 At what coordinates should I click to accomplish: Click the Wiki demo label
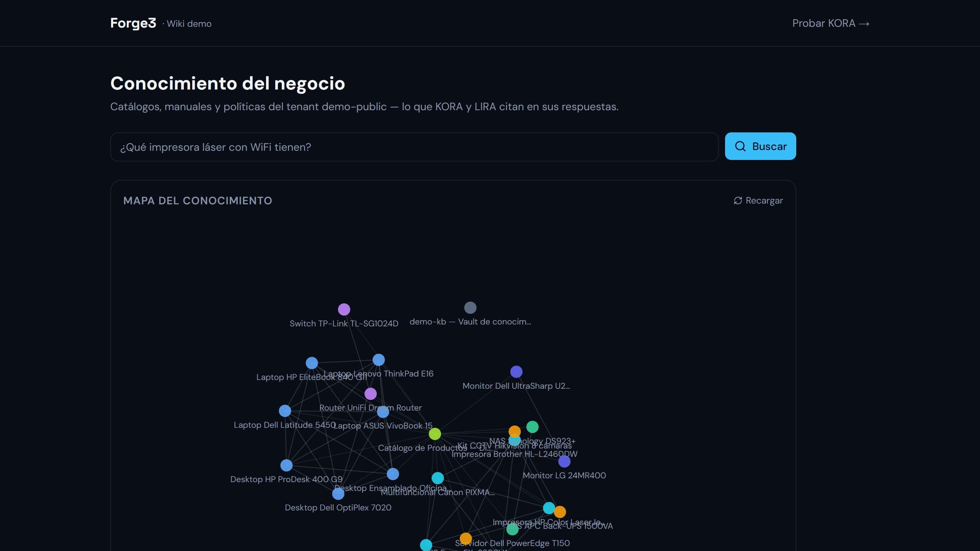[x=189, y=24]
